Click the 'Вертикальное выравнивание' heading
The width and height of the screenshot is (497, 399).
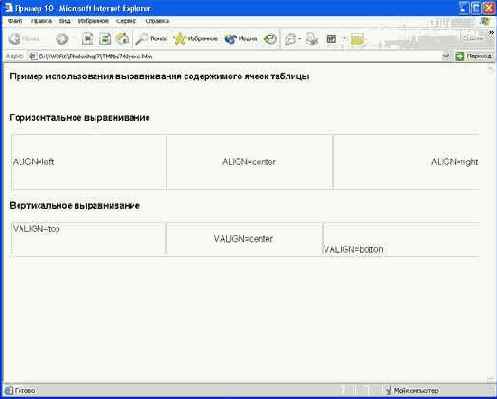[75, 206]
